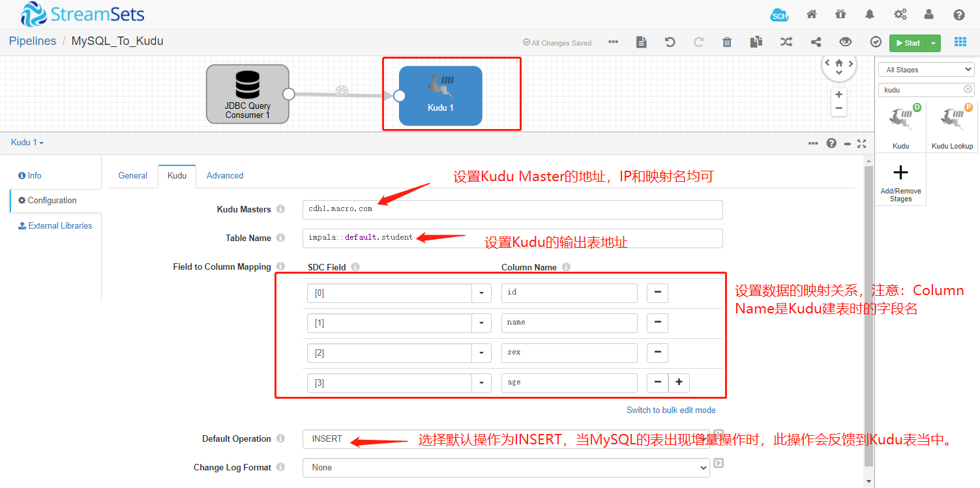Share the pipeline
The width and height of the screenshot is (980, 488).
tap(816, 42)
